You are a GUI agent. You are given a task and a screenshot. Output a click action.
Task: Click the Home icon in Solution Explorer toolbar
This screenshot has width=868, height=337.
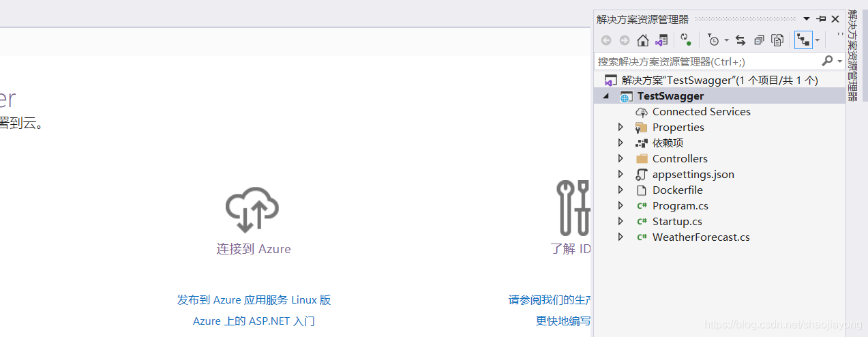[642, 40]
